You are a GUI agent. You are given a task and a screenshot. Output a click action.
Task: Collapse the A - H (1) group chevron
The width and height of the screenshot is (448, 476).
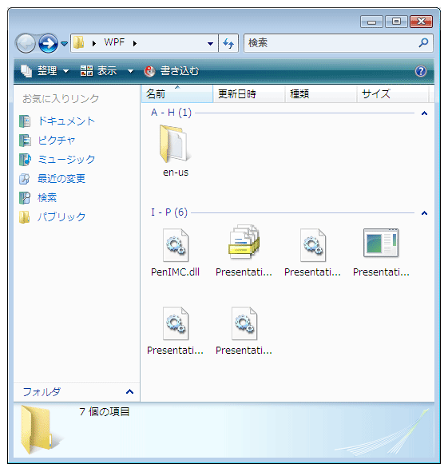pos(424,113)
